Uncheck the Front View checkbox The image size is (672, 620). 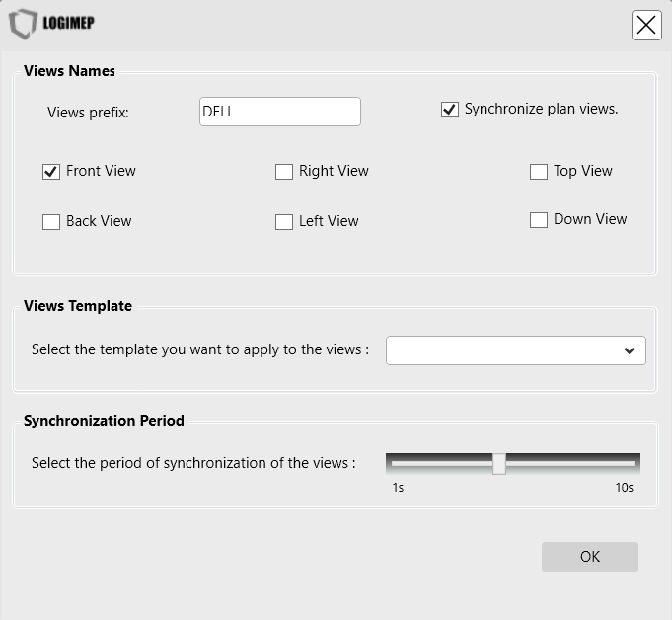tap(51, 172)
